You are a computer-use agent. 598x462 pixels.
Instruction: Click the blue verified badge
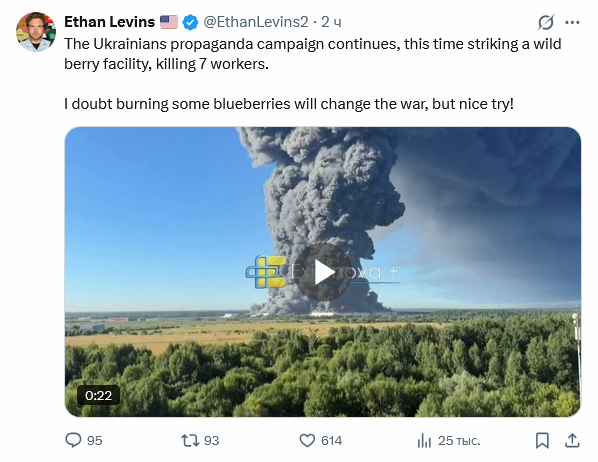point(190,22)
